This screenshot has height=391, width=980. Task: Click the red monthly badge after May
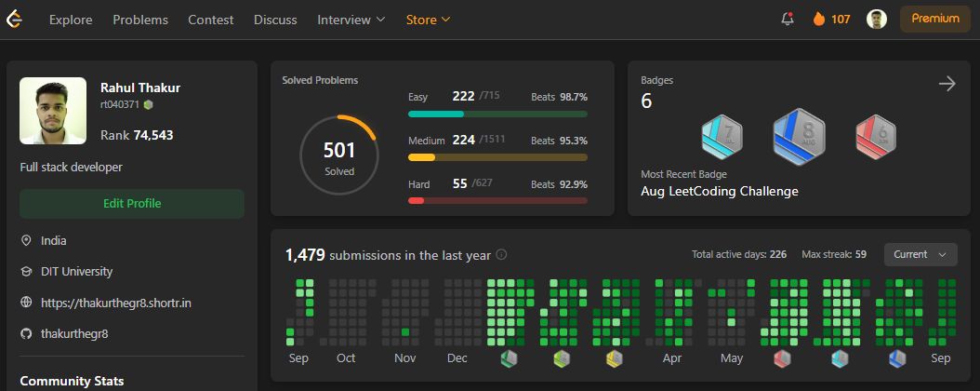[x=782, y=358]
